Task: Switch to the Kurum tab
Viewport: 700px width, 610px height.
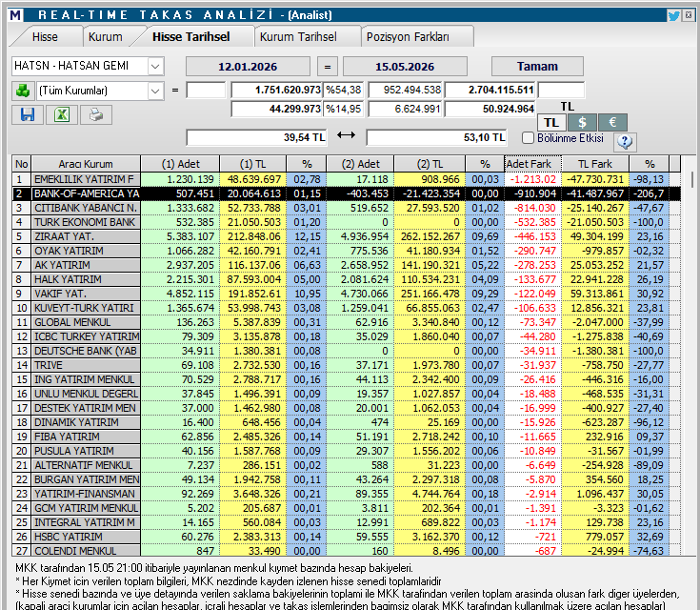Action: click(x=106, y=36)
